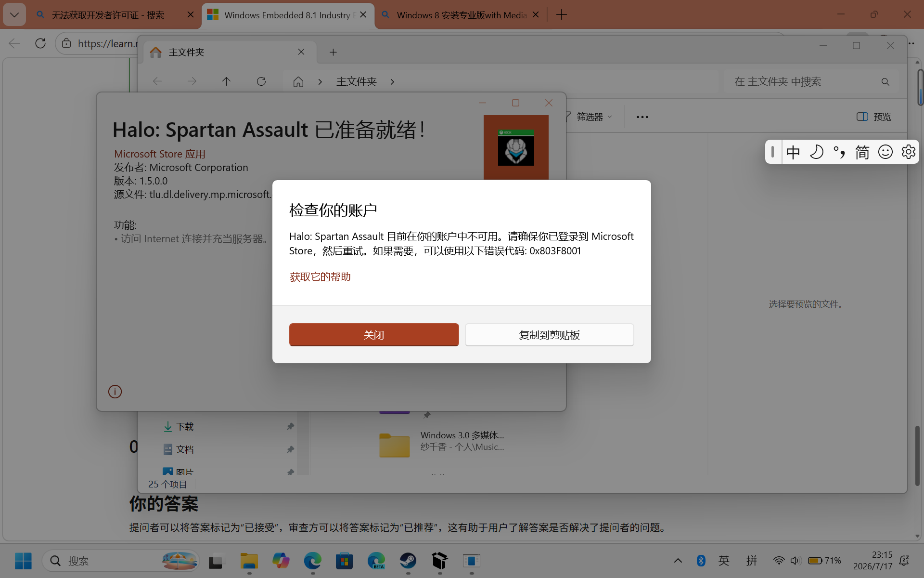The image size is (924, 578).
Task: Reload the browser page
Action: pos(40,43)
